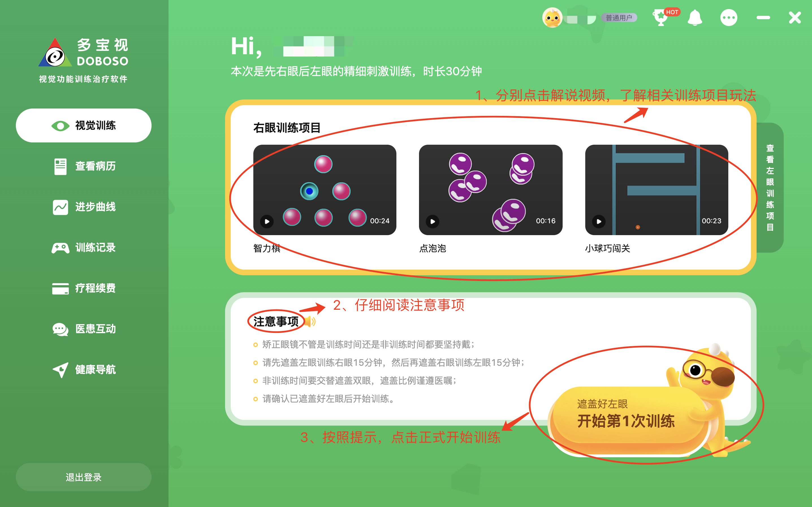Open 医患互动 chat section
This screenshot has height=507, width=812.
[x=83, y=329]
